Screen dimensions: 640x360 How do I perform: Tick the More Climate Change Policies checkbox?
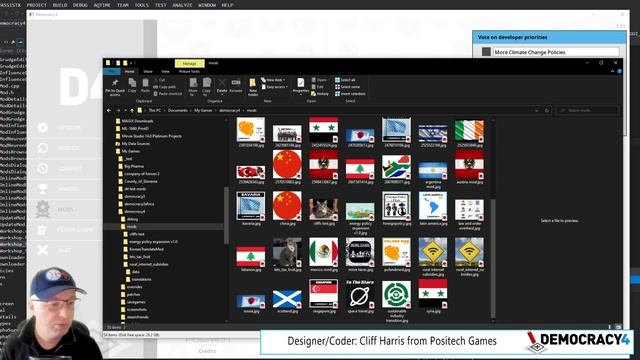(x=486, y=52)
